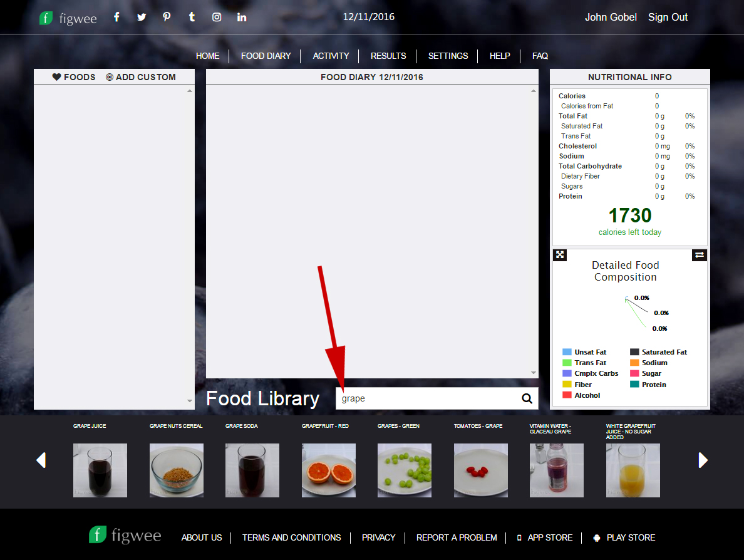
Task: Click the Dietary Fiber row label
Action: tap(581, 176)
